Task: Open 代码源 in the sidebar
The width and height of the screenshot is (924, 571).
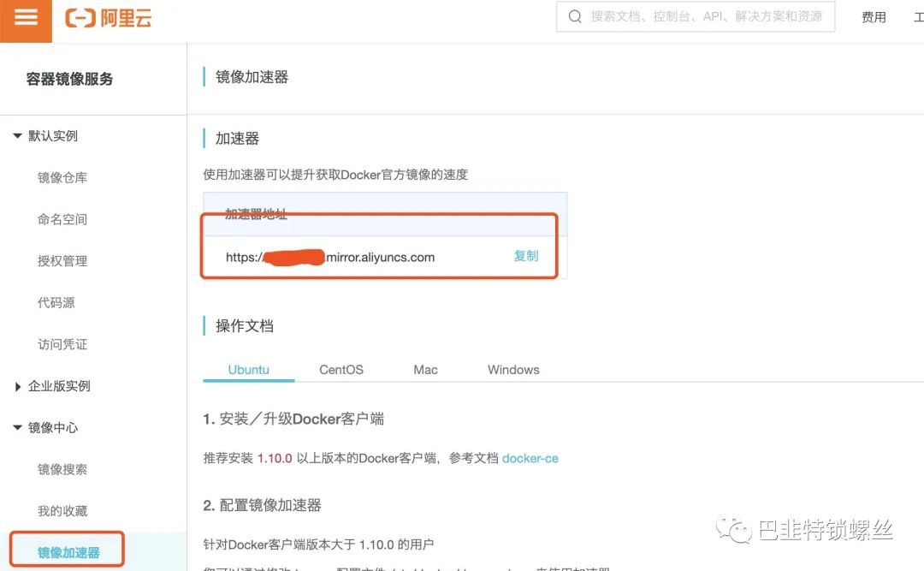Action: pyautogui.click(x=56, y=302)
